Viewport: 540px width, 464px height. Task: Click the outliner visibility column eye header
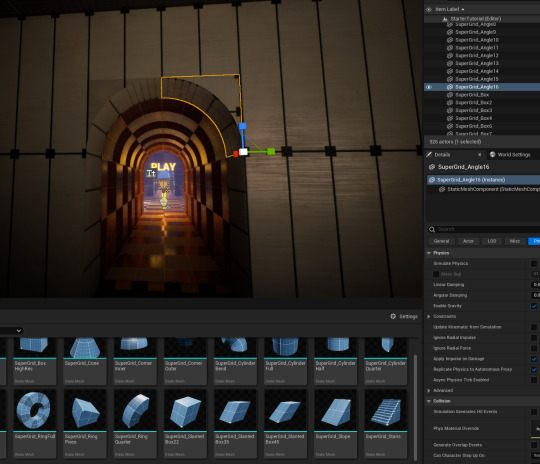429,9
